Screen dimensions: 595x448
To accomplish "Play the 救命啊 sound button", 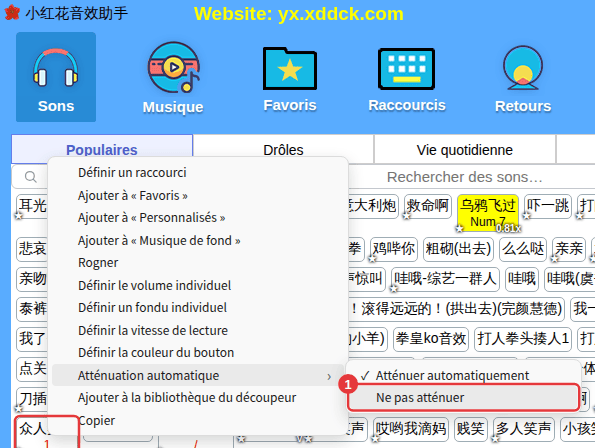I will (428, 206).
